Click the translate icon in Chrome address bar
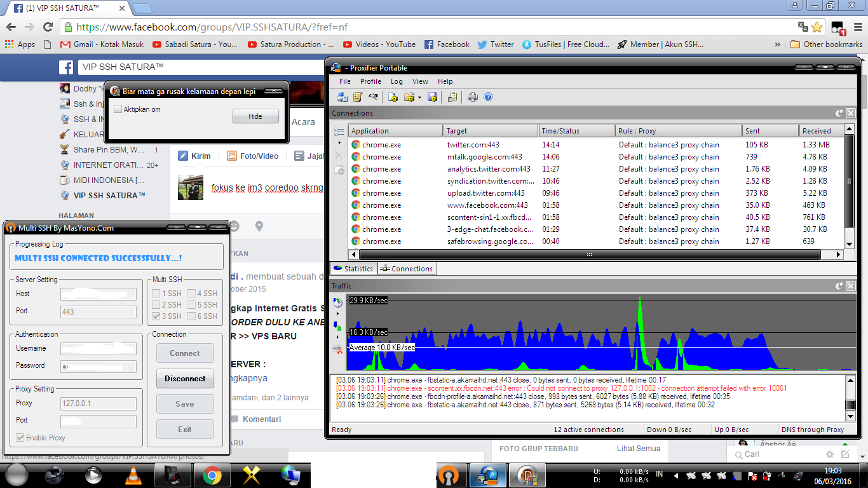Image resolution: width=868 pixels, height=488 pixels. point(803,27)
